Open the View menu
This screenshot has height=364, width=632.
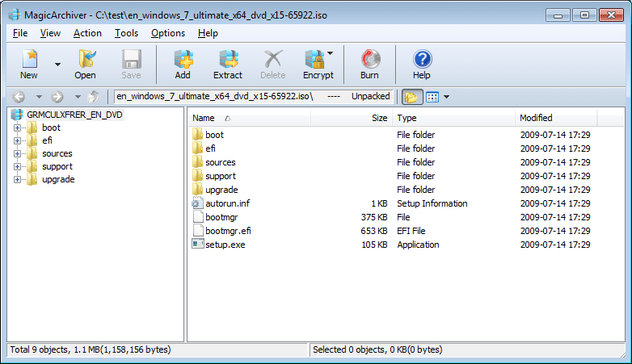click(50, 33)
